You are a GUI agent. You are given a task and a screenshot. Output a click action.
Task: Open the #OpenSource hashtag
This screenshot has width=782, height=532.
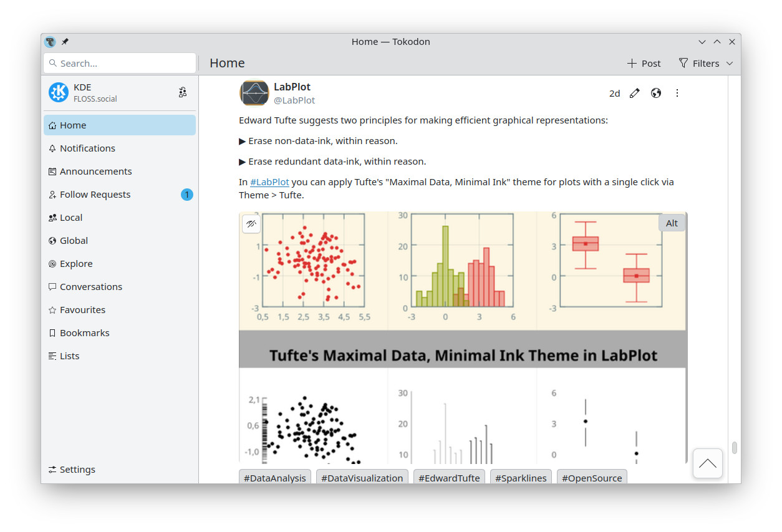[x=592, y=478]
